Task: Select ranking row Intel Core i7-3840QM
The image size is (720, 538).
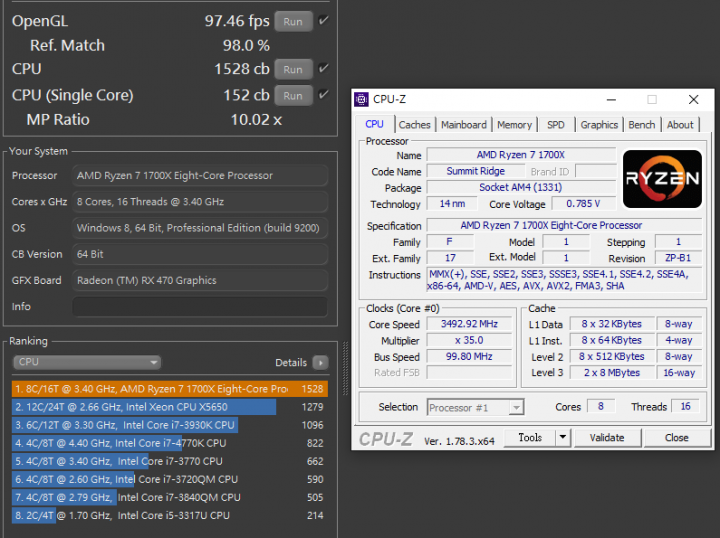Action: 170,497
